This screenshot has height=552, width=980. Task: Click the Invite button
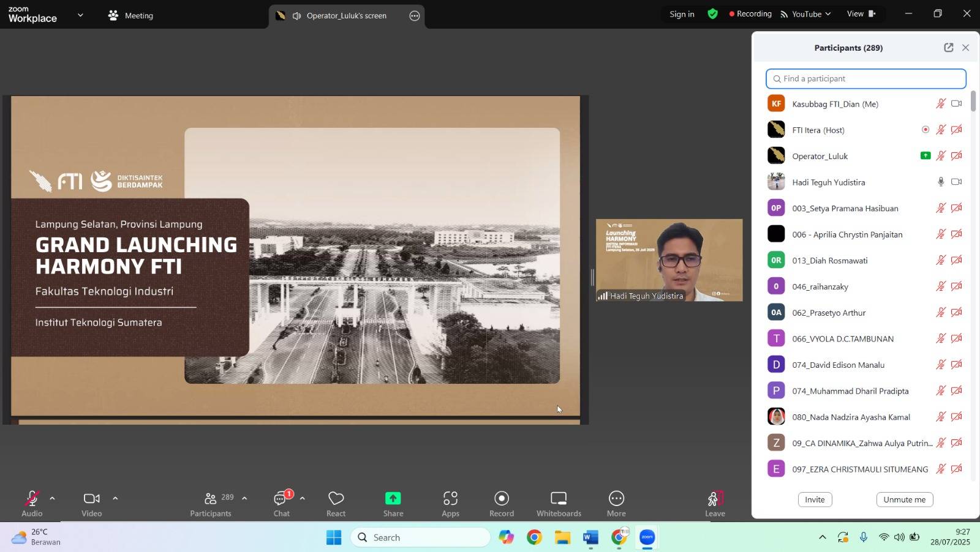point(814,499)
